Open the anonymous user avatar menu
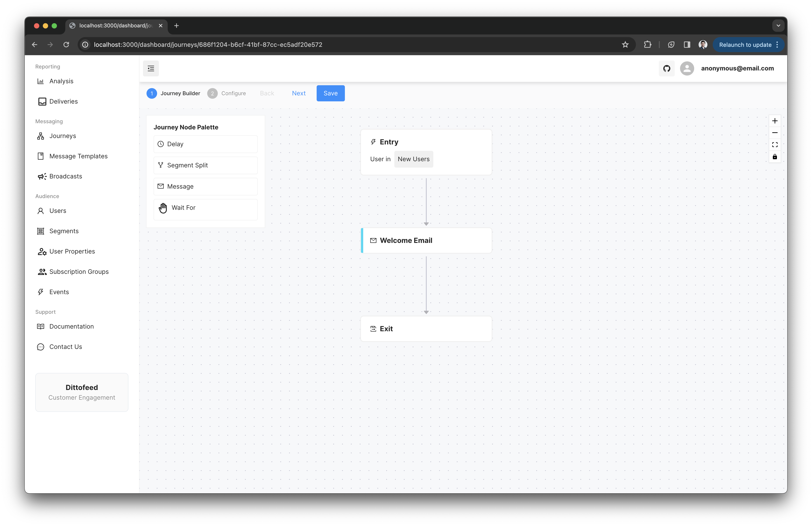The image size is (812, 526). pyautogui.click(x=687, y=69)
